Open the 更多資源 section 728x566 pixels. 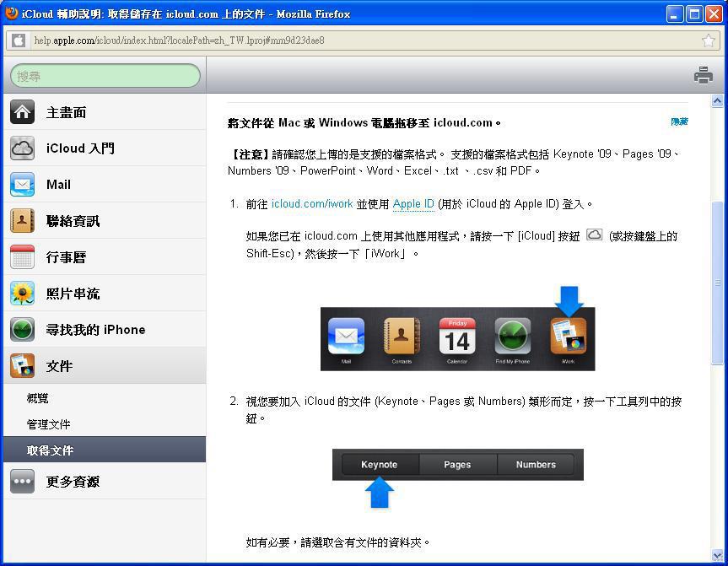coord(105,481)
